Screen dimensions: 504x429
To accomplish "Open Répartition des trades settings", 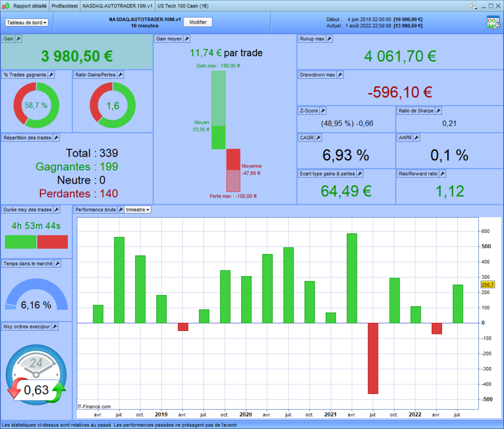I will [57, 137].
